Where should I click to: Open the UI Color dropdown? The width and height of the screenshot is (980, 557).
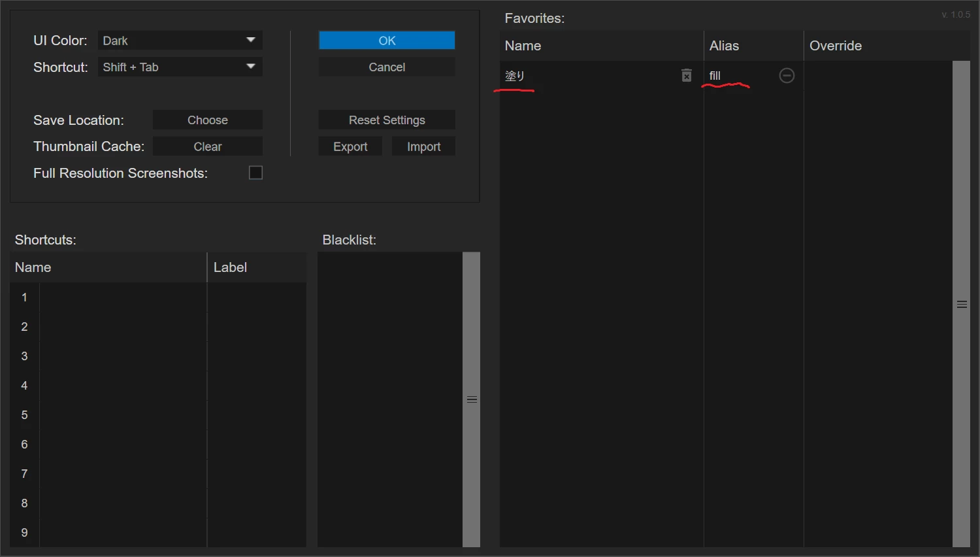coord(180,41)
